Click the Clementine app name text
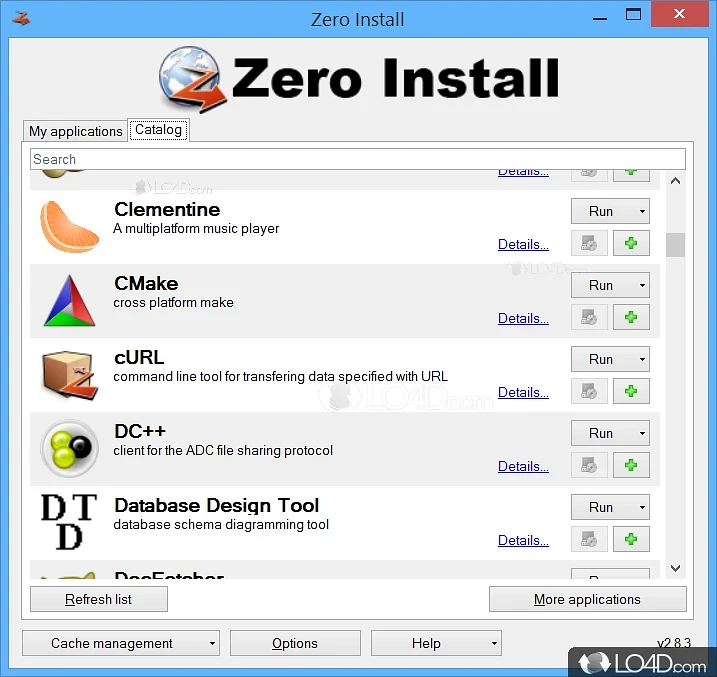This screenshot has width=717, height=677. pos(167,209)
